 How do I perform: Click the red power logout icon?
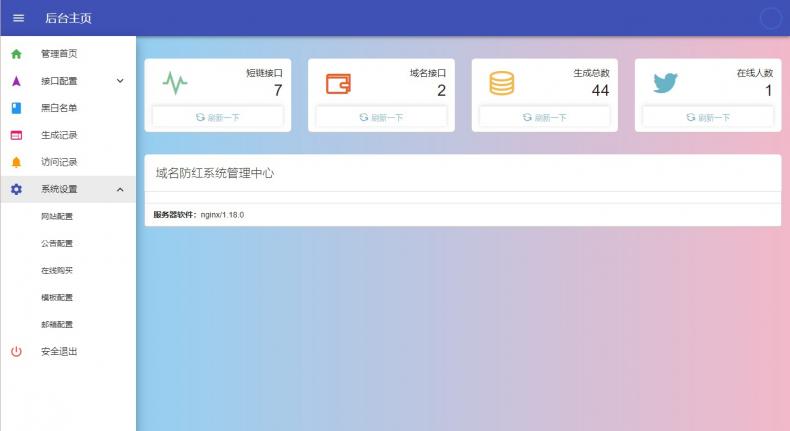(x=16, y=351)
